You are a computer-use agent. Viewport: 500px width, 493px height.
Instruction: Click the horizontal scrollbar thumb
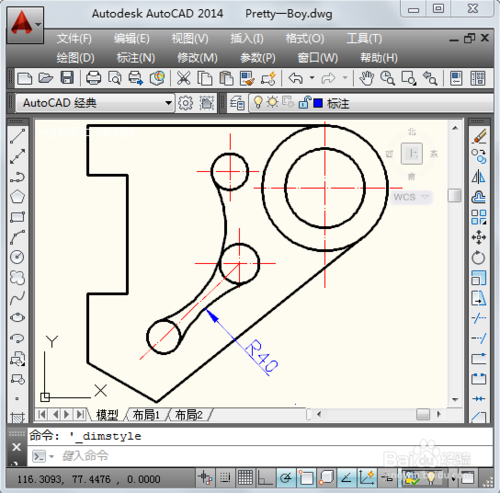tap(423, 415)
